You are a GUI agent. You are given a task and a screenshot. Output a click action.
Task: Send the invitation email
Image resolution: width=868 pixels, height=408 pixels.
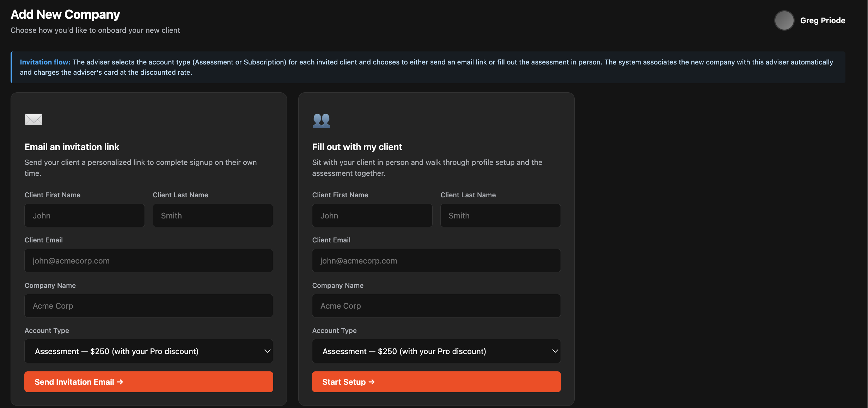[x=149, y=382]
